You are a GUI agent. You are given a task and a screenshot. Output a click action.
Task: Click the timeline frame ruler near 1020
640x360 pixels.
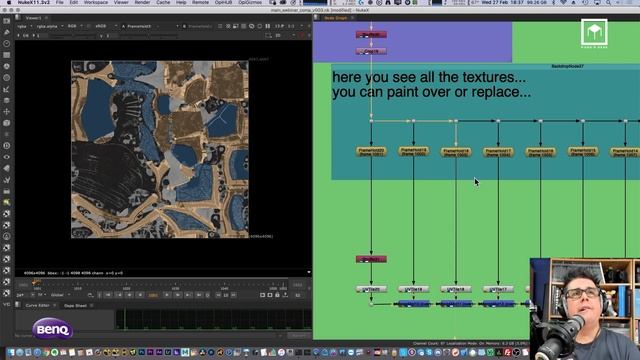click(x=127, y=285)
